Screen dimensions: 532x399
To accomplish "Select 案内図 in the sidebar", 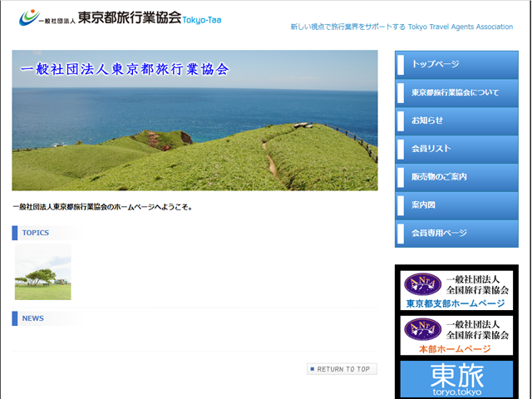I will [x=456, y=205].
